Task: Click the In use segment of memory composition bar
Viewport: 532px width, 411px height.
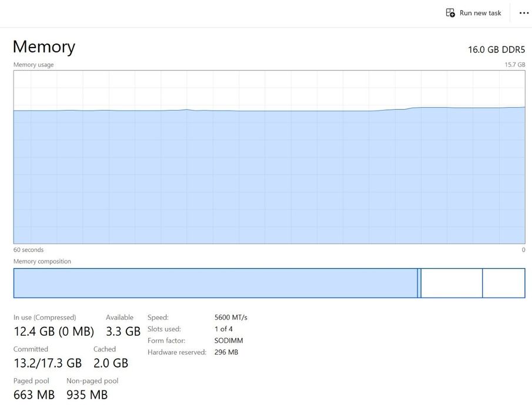Action: (x=216, y=283)
